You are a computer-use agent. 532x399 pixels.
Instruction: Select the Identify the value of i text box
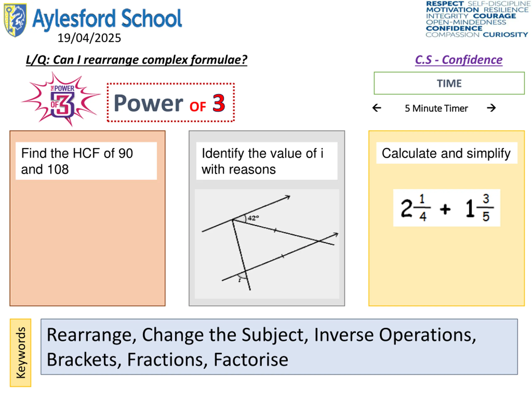[267, 161]
